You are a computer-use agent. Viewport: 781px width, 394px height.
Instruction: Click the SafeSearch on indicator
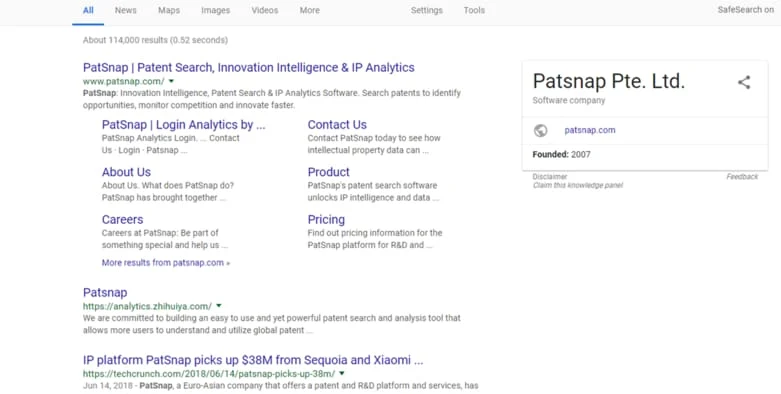[x=746, y=10]
